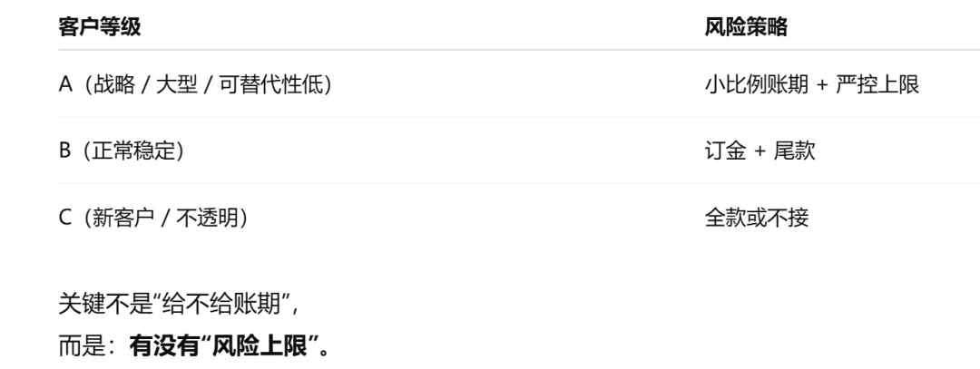The width and height of the screenshot is (980, 369).
Task: Click the 订金 + 尾款 strategy cell
Action: (759, 151)
